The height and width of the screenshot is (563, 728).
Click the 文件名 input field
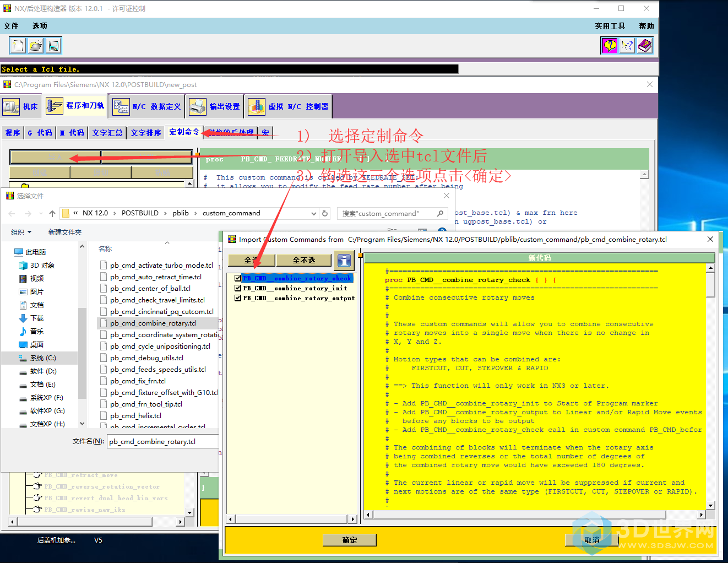click(x=163, y=441)
